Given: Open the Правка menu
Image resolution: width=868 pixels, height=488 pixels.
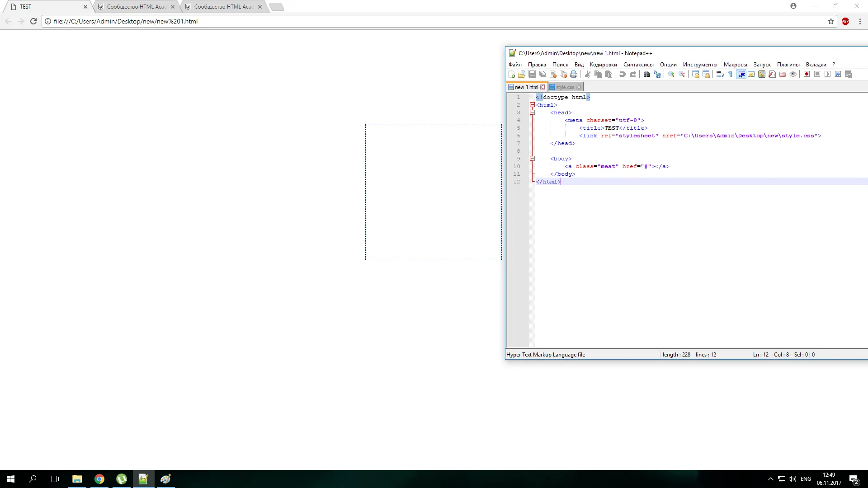Looking at the screenshot, I should pos(537,65).
